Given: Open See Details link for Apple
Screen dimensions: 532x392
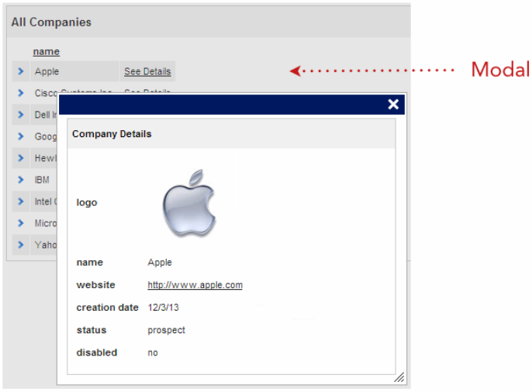Looking at the screenshot, I should pyautogui.click(x=147, y=71).
